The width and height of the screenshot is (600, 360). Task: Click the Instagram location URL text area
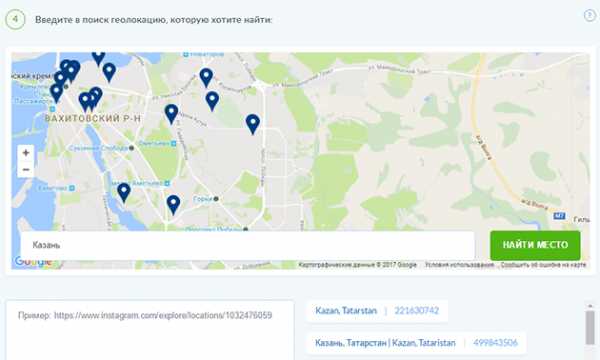point(150,331)
